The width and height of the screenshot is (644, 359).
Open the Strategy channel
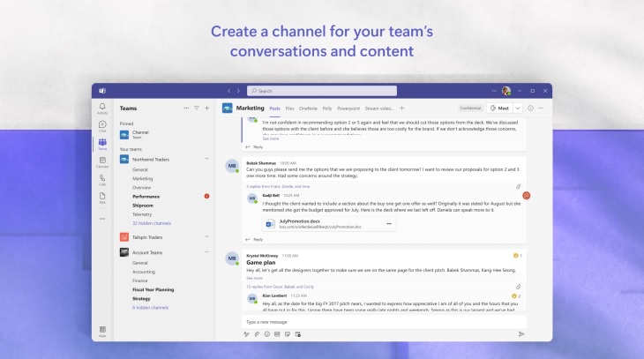[141, 299]
